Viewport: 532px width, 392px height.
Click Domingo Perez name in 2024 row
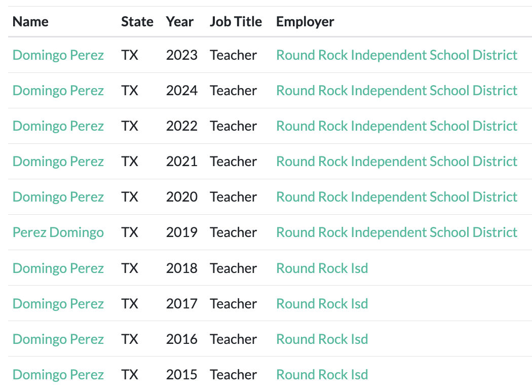58,90
